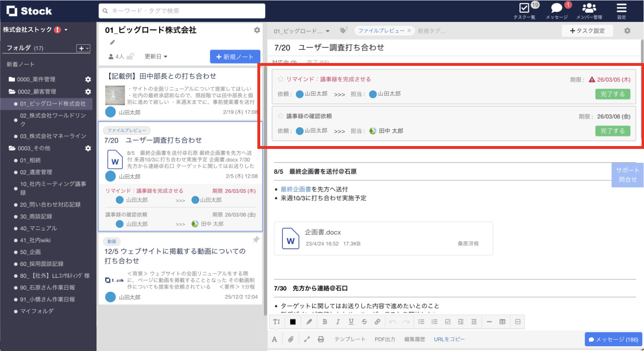Click the keyword and tag search field
Image resolution: width=644 pixels, height=351 pixels.
point(182,11)
